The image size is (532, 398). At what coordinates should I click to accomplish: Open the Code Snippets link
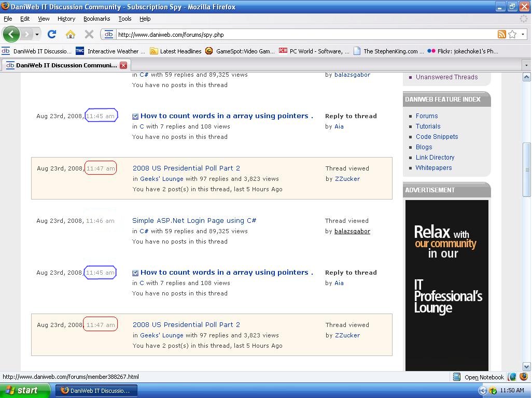437,137
